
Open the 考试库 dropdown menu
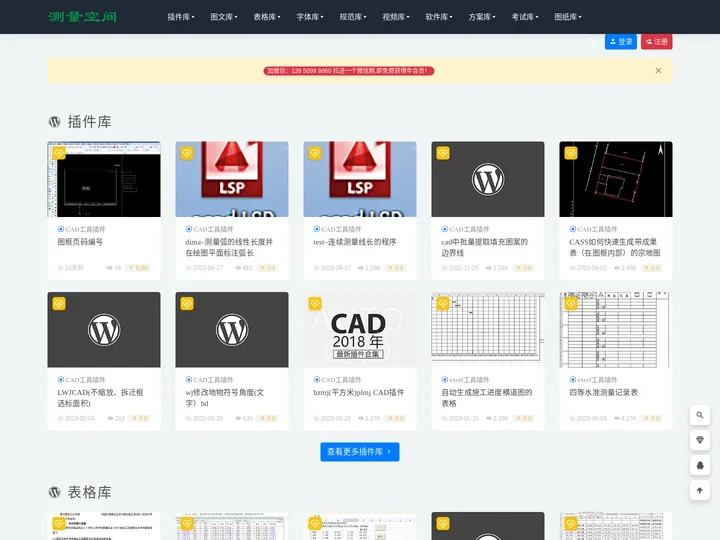pos(525,17)
